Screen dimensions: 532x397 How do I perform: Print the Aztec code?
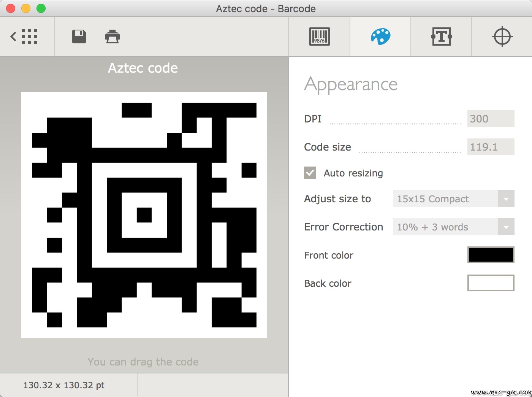coord(112,37)
